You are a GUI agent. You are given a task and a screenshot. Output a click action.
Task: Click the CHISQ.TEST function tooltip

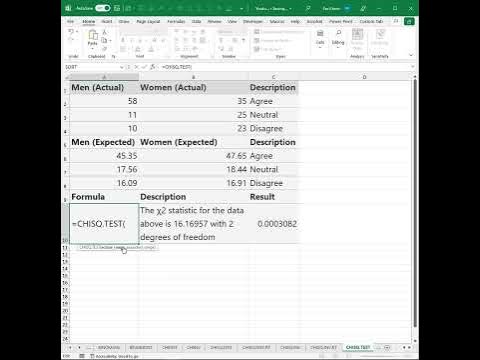coord(117,247)
